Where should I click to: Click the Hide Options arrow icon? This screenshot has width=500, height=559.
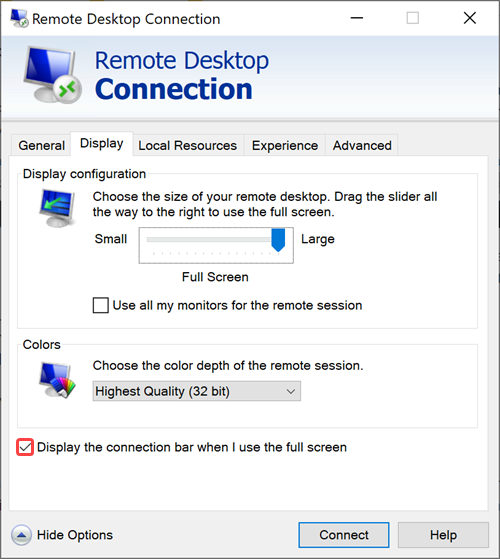point(21,535)
